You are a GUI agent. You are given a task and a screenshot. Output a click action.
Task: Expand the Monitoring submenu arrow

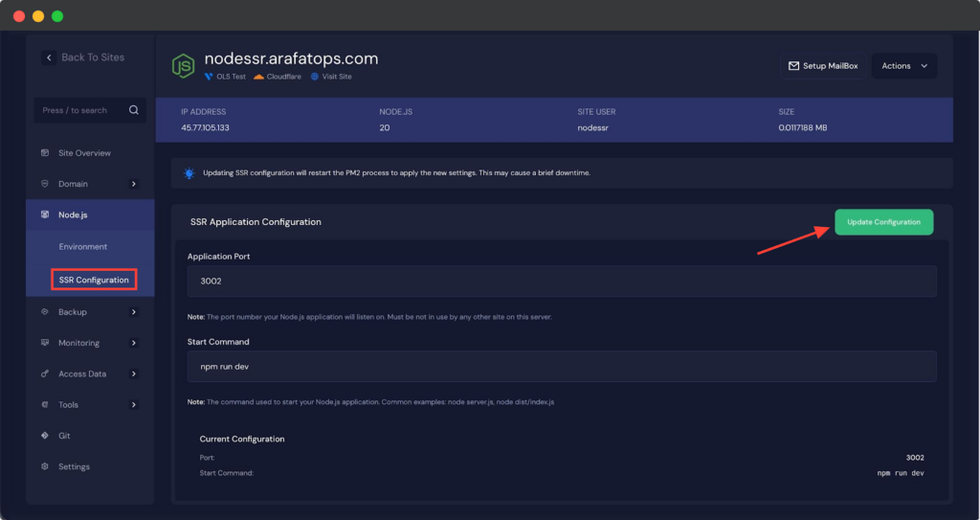click(x=133, y=343)
